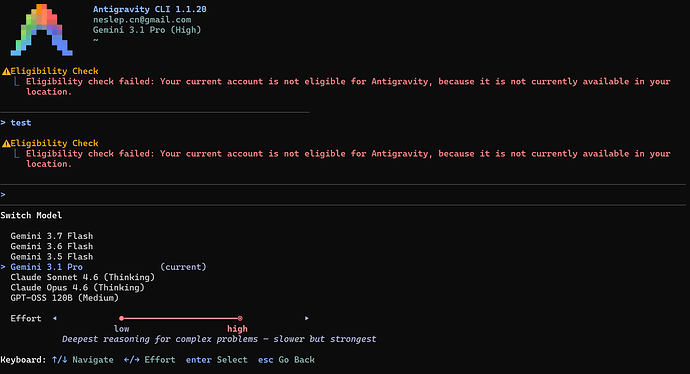Pick GPT-OSS 120B (Medium) model

point(65,298)
